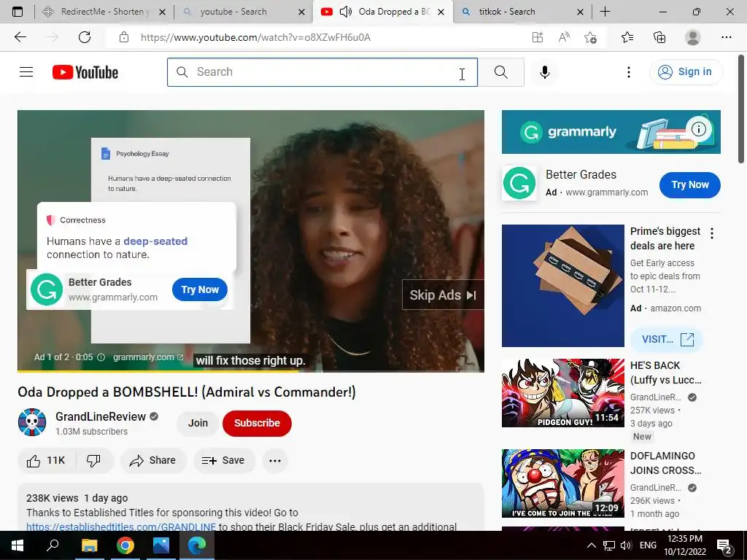The image size is (747, 560).
Task: Open DOFLAMINGO JOINS CROSS thumbnail
Action: coord(562,483)
